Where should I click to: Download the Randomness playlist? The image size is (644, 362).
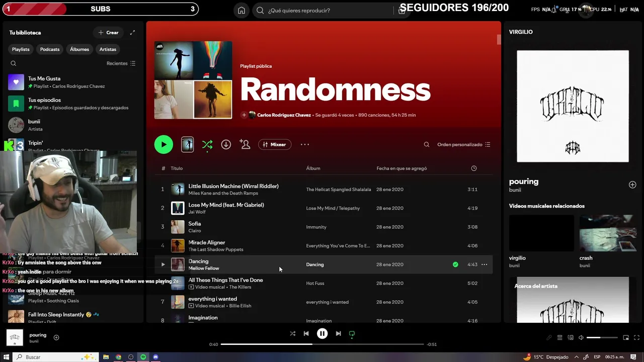click(226, 144)
